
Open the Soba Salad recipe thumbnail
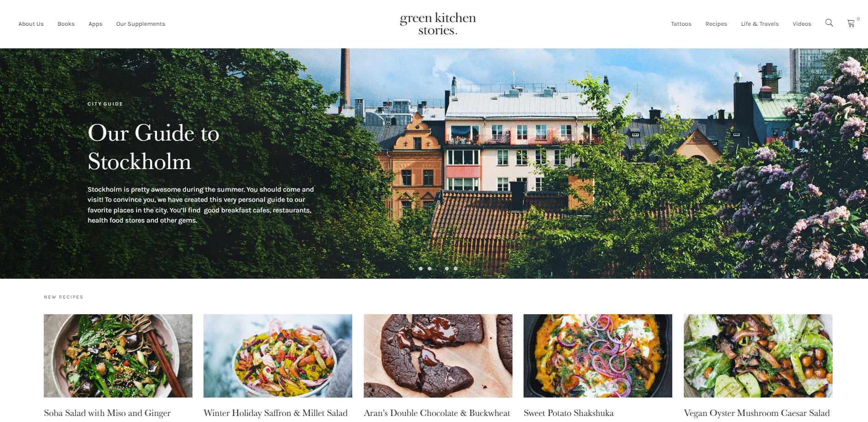[x=118, y=356]
